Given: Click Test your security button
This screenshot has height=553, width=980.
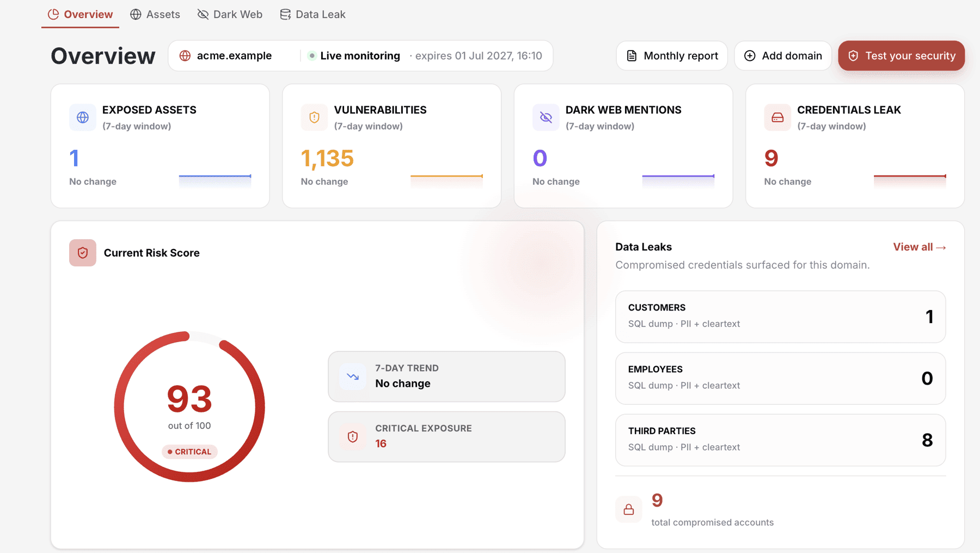Looking at the screenshot, I should point(901,56).
